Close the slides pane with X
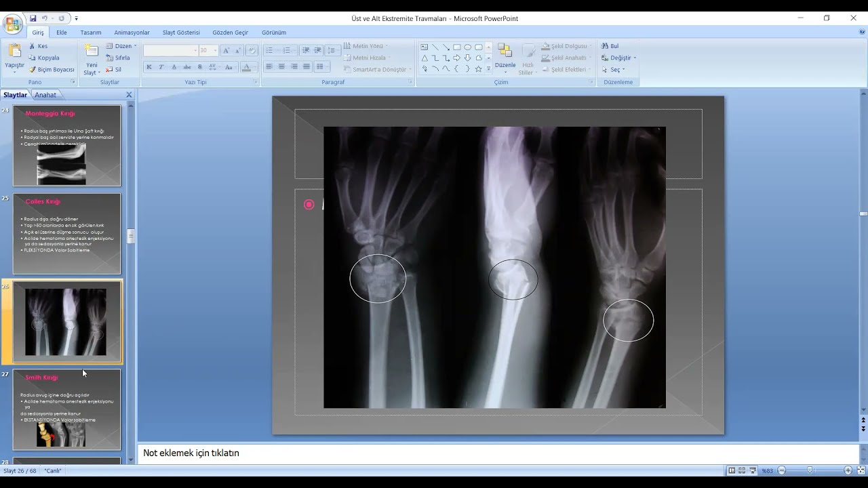Image resolution: width=868 pixels, height=488 pixels. click(129, 95)
